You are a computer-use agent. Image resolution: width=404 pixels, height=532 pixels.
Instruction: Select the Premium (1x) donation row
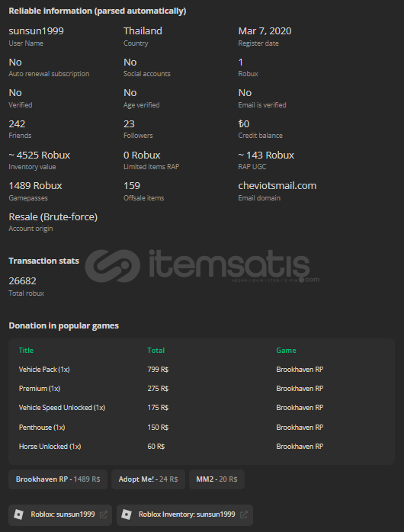point(201,388)
